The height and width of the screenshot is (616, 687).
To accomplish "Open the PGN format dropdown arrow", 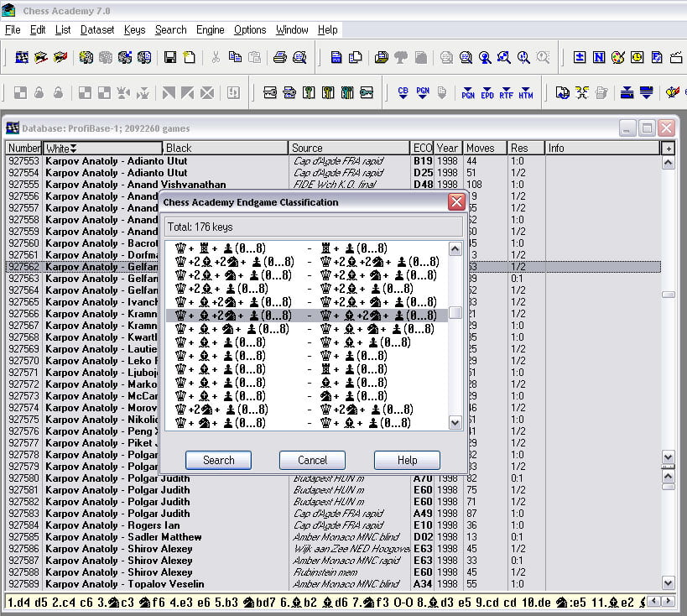I will [x=423, y=98].
